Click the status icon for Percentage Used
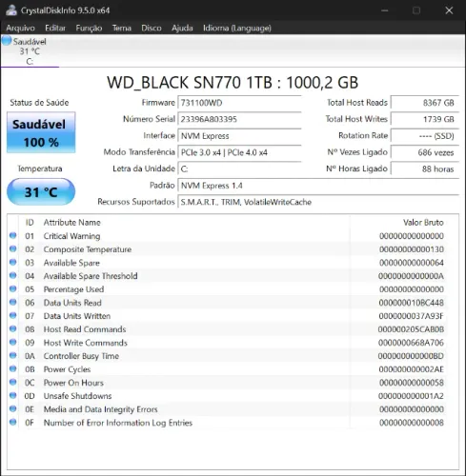 (13, 288)
